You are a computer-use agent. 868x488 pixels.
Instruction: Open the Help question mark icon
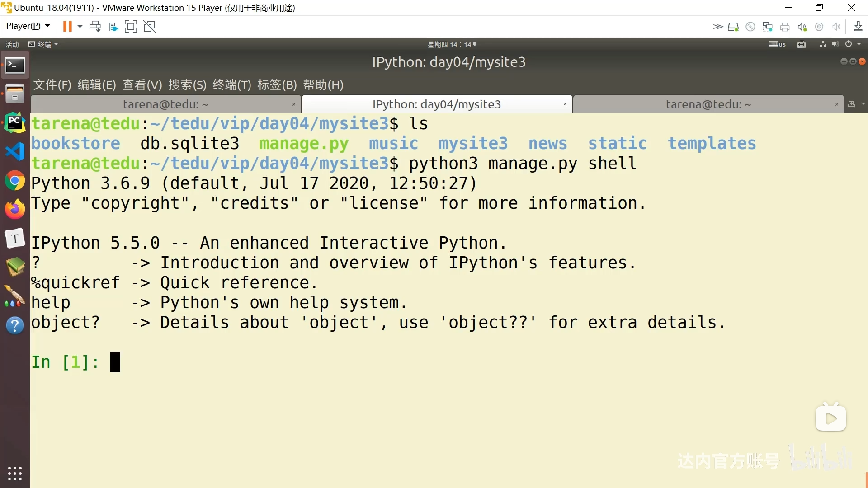click(15, 325)
